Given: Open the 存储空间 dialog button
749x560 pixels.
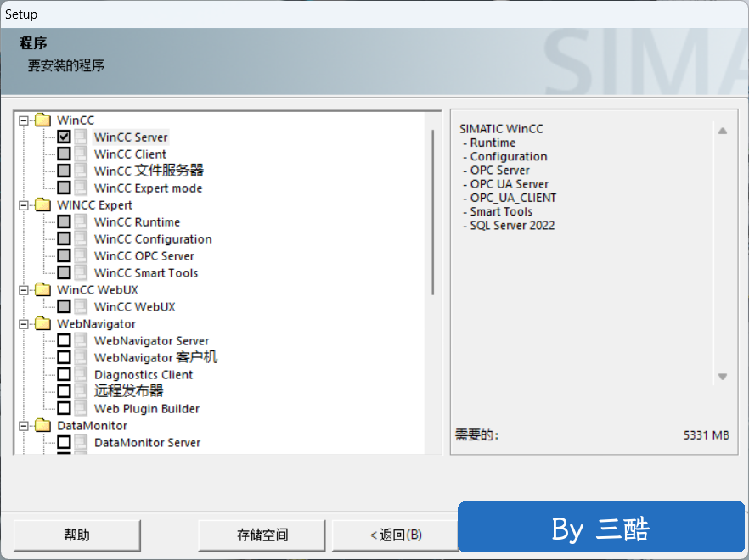Looking at the screenshot, I should tap(262, 535).
